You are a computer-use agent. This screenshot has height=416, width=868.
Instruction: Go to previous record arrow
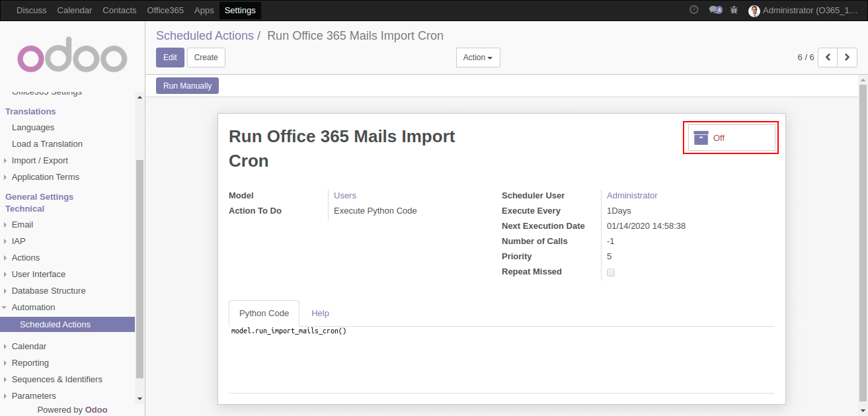pyautogui.click(x=828, y=58)
